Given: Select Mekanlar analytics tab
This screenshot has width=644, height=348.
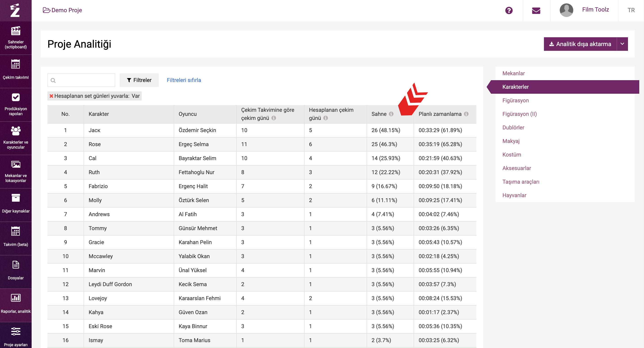Looking at the screenshot, I should click(513, 73).
